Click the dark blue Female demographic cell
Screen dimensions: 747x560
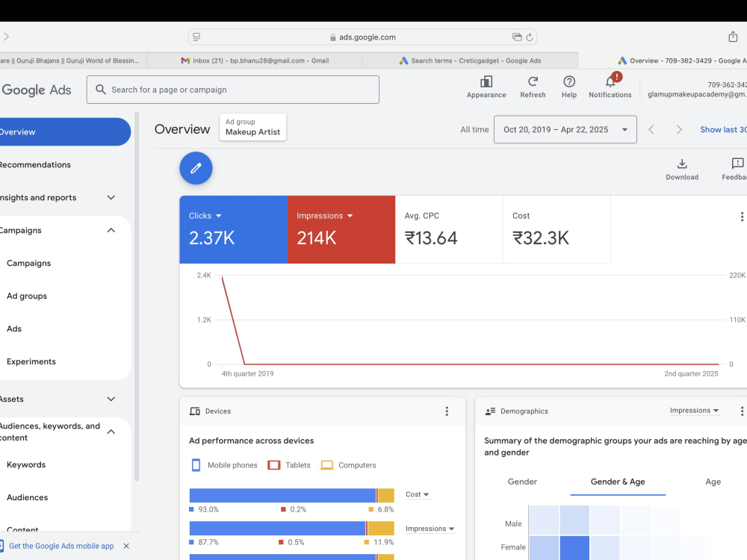point(574,547)
